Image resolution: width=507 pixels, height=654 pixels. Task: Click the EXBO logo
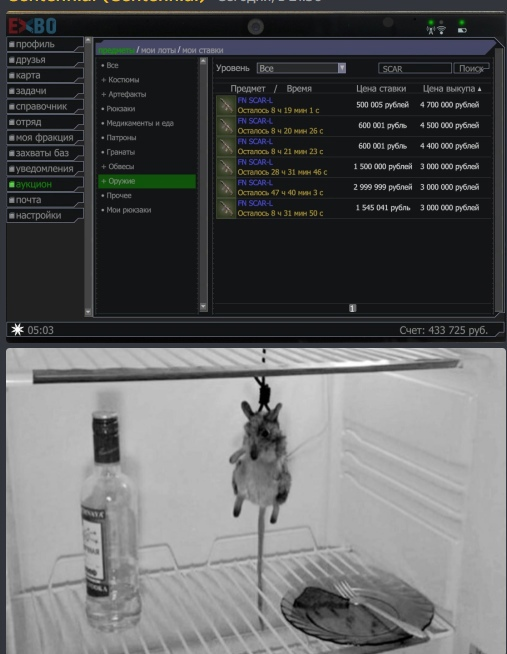32,26
